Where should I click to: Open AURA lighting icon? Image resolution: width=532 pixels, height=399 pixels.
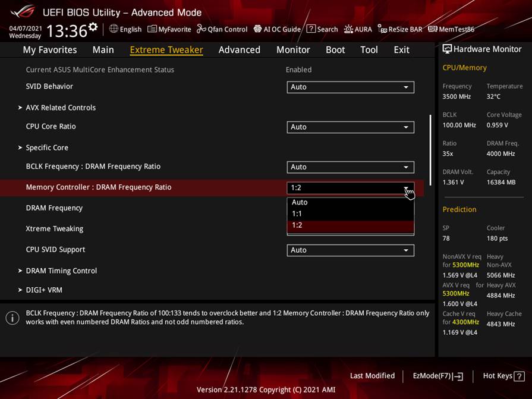[x=348, y=29]
